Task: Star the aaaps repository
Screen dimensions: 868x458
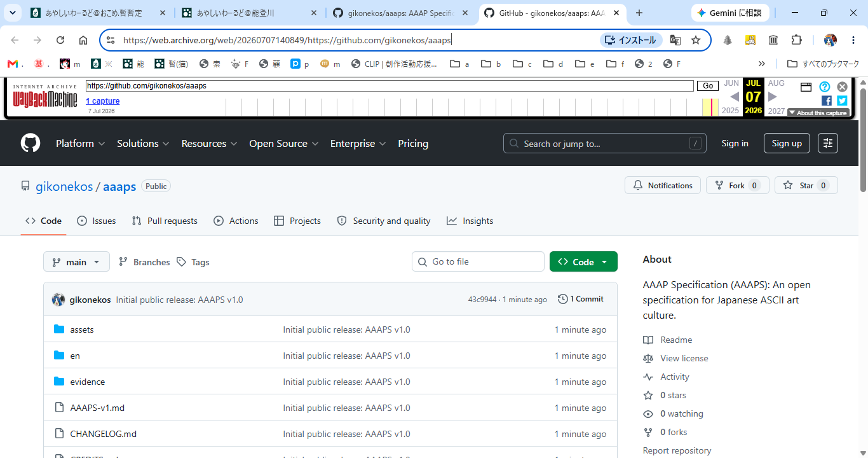Action: pyautogui.click(x=806, y=185)
